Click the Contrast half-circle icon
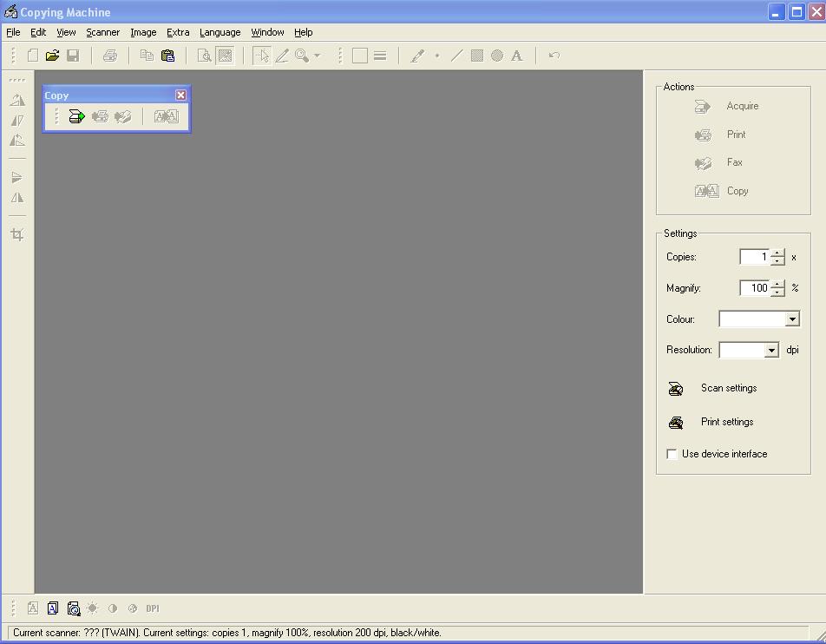The width and height of the screenshot is (826, 644). click(113, 608)
